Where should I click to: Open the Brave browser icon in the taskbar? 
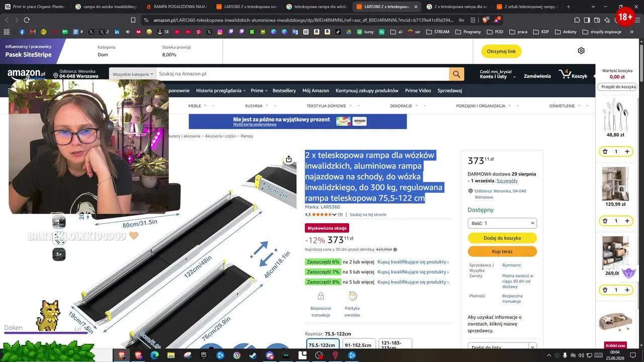tap(121, 355)
